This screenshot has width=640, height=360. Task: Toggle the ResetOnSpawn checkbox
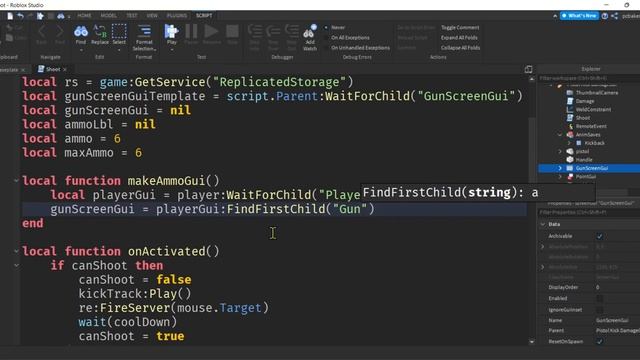point(600,342)
